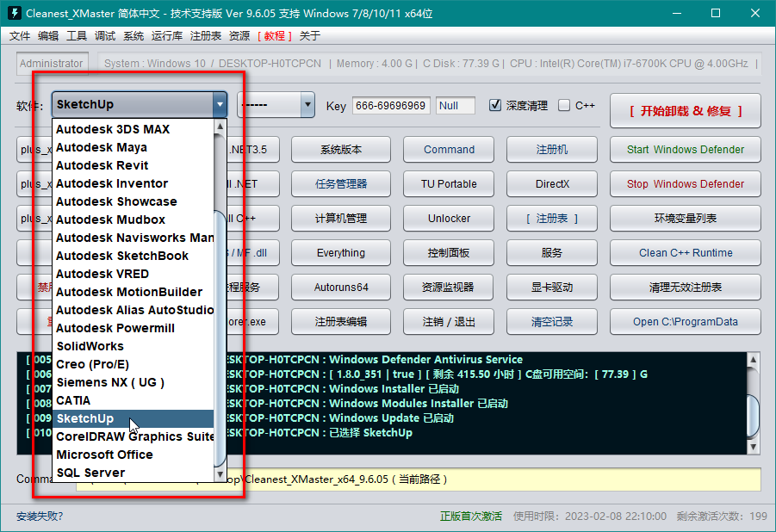776x532 pixels.
Task: Open the red 教程 menu
Action: point(275,35)
